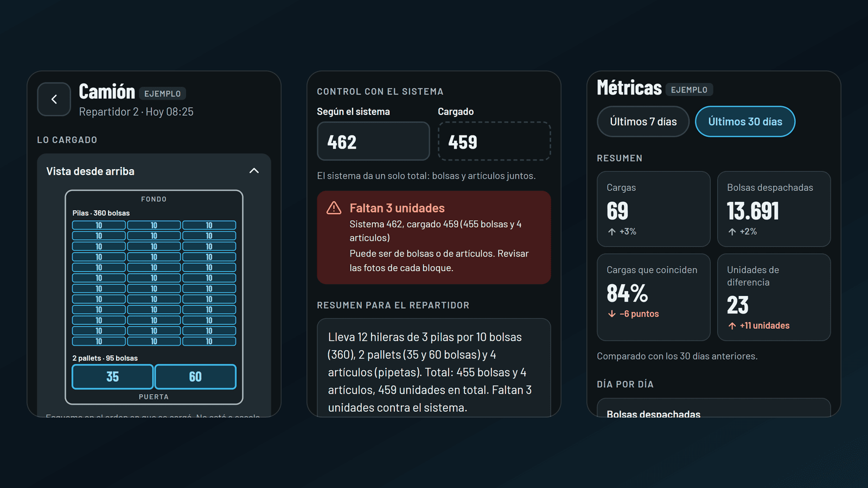The width and height of the screenshot is (868, 488).
Task: Click the Comparado con los 30 días anteriores text
Action: (x=678, y=356)
